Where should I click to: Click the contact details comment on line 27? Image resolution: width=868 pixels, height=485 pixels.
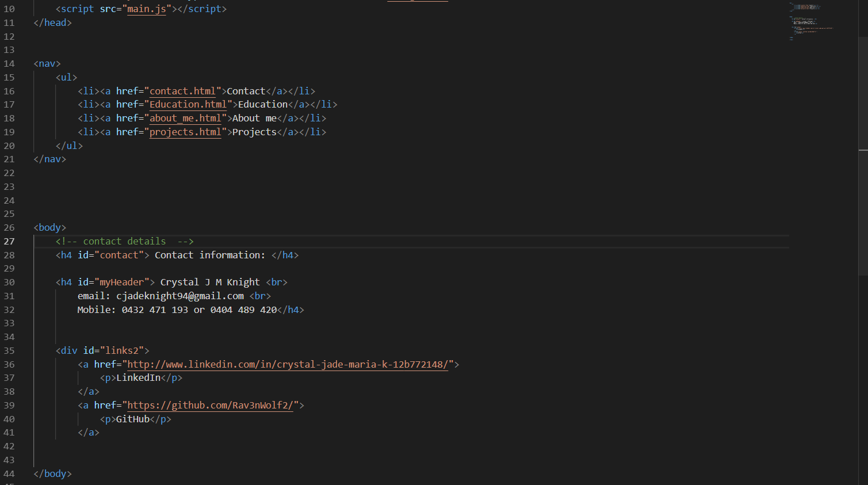click(124, 241)
